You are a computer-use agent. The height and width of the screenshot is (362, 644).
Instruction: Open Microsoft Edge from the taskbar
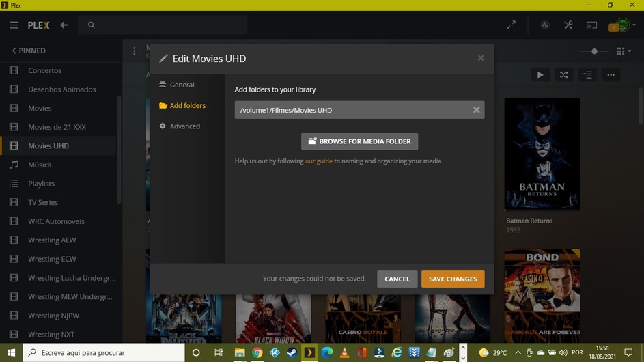327,352
